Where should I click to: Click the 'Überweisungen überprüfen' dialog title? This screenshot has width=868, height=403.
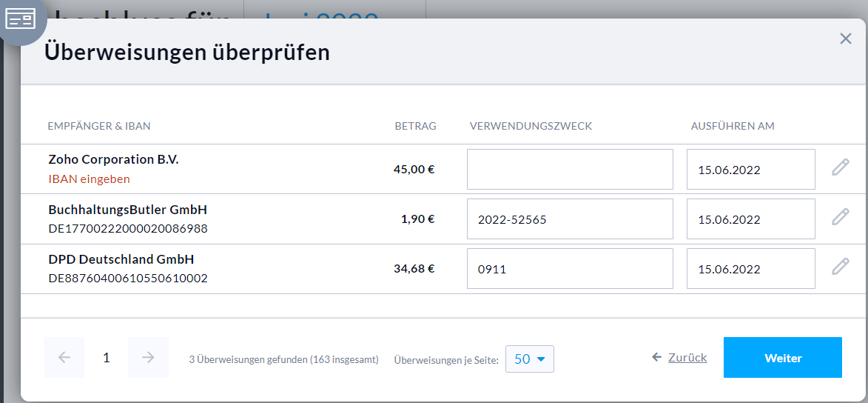click(187, 52)
